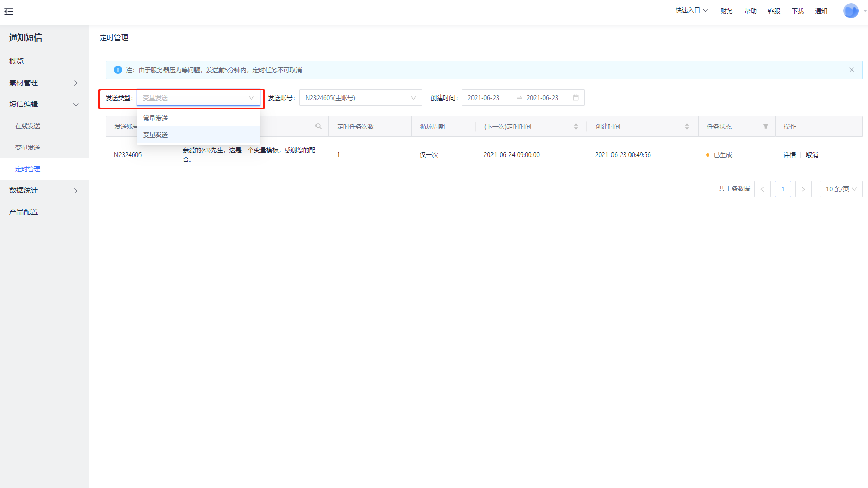
Task: Open the 客服 top link
Action: point(774,11)
